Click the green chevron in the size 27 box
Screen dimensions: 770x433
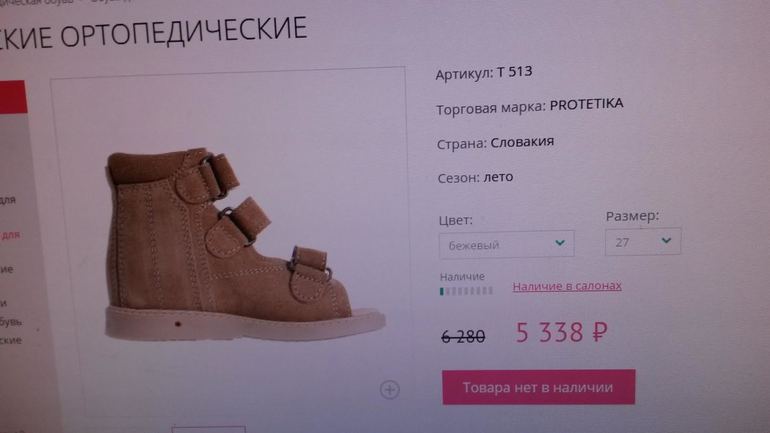(x=666, y=241)
